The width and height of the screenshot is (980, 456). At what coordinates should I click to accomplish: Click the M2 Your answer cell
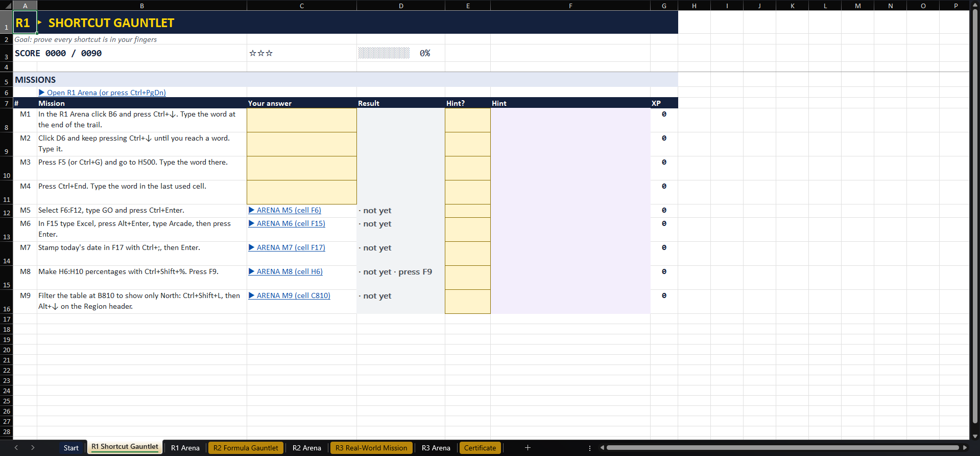tap(302, 144)
